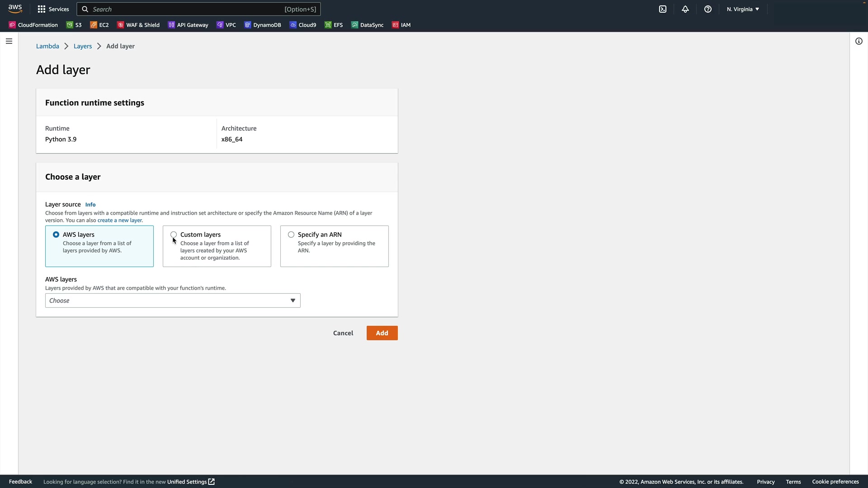The height and width of the screenshot is (488, 868).
Task: Open the CloudFormation shortcut icon
Action: point(12,25)
